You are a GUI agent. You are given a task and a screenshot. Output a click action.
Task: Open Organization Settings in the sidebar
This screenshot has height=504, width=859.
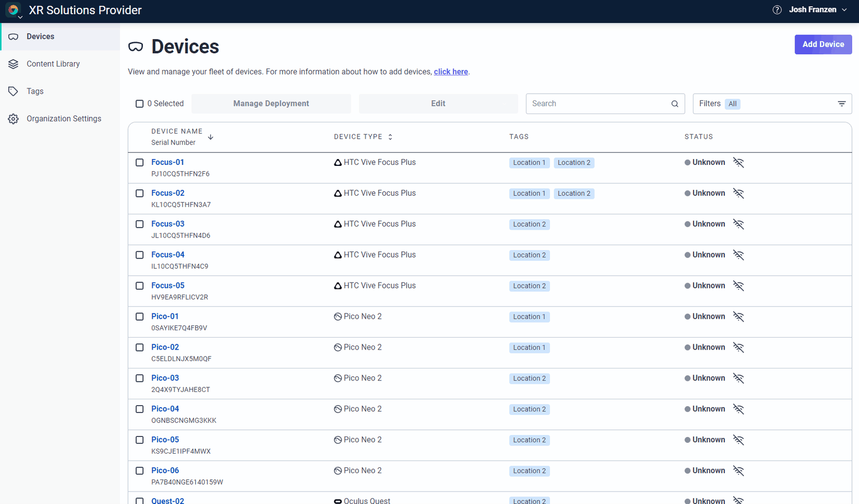pos(61,119)
